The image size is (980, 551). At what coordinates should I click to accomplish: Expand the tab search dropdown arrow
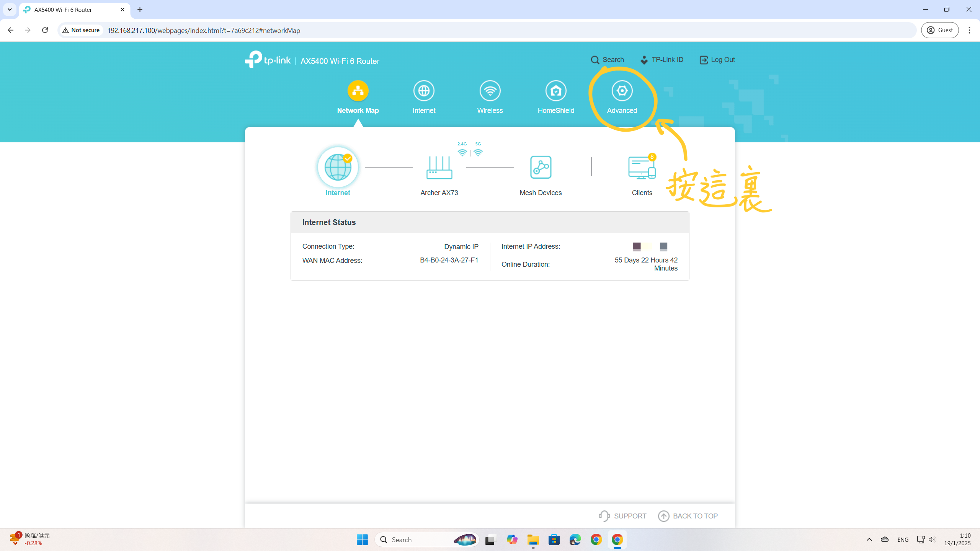click(10, 10)
